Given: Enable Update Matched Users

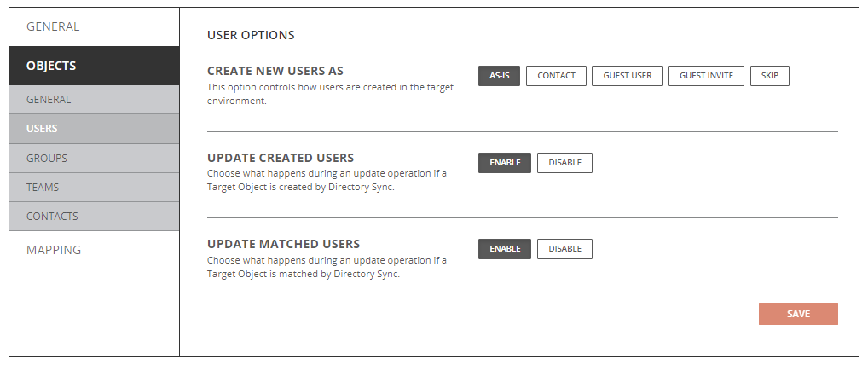Looking at the screenshot, I should (x=505, y=249).
